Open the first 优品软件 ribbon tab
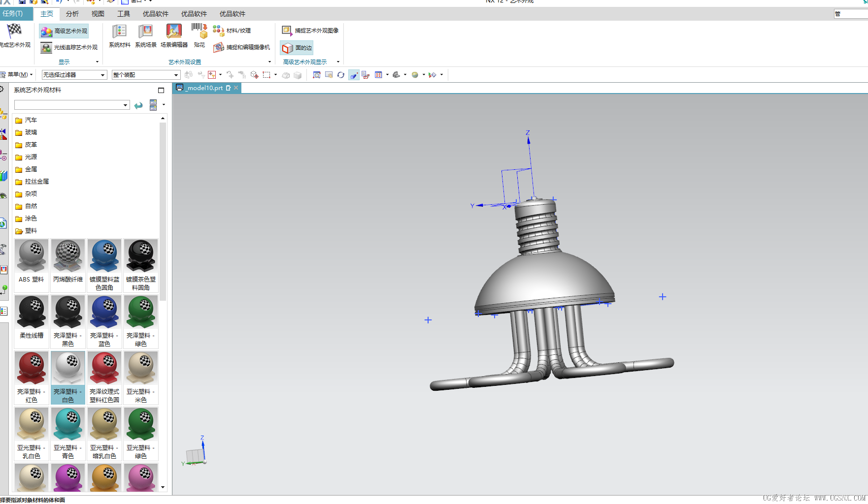Image resolution: width=868 pixels, height=504 pixels. (x=156, y=14)
